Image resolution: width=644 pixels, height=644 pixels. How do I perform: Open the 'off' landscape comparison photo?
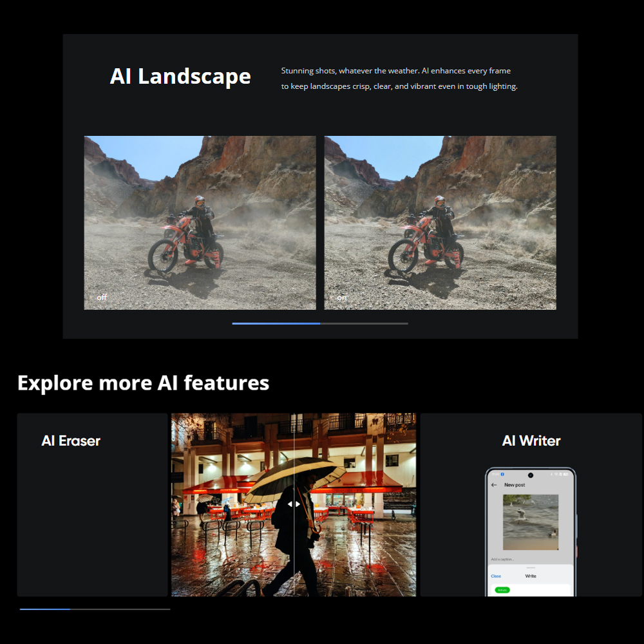200,222
